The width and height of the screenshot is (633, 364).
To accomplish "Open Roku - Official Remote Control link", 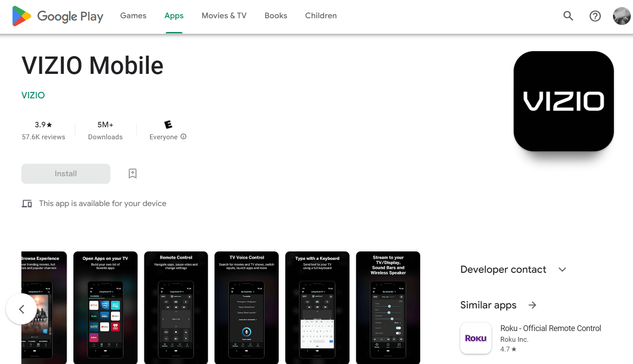I will 551,328.
